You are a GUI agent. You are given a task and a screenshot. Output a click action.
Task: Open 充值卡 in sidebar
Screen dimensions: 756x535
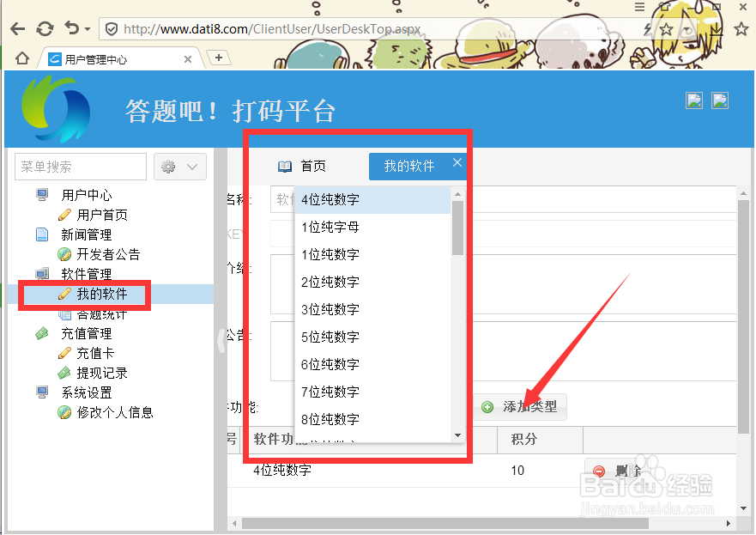(95, 353)
